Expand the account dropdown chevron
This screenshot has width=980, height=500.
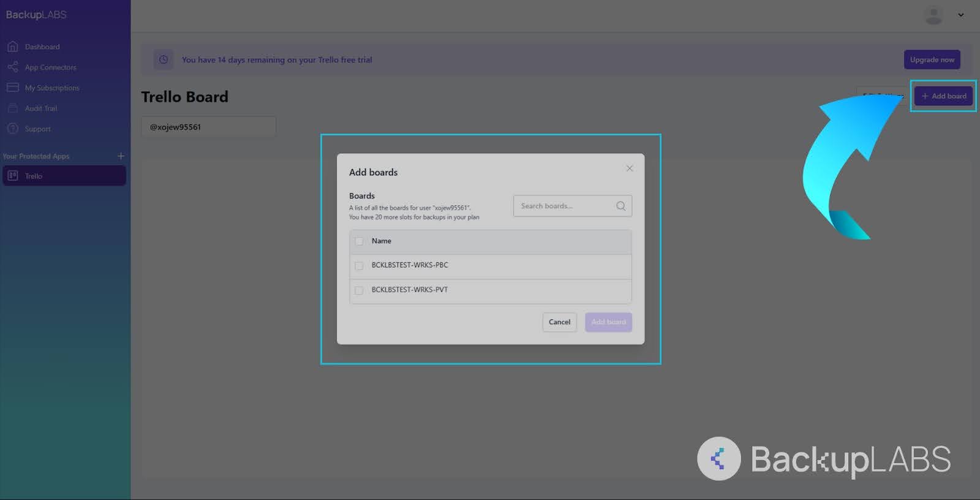tap(961, 15)
